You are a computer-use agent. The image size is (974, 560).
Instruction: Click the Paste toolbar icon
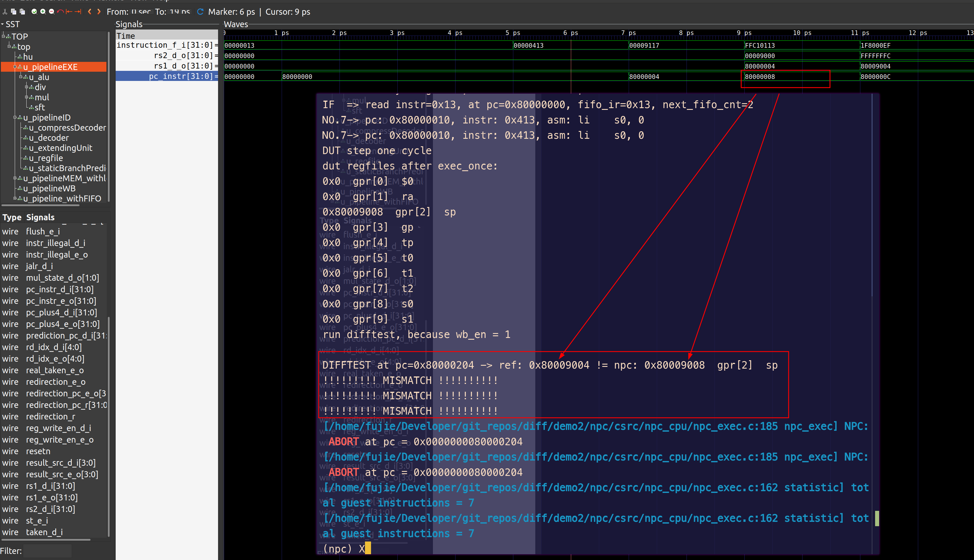[22, 12]
